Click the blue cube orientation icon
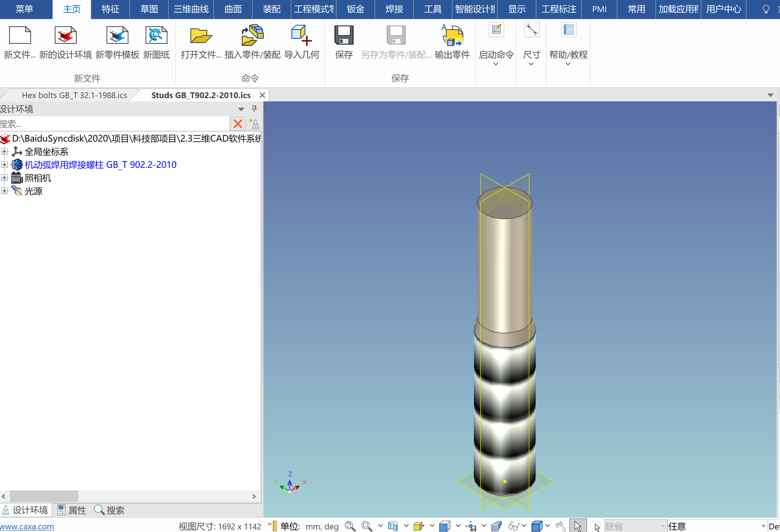The width and height of the screenshot is (780, 532). 445,526
